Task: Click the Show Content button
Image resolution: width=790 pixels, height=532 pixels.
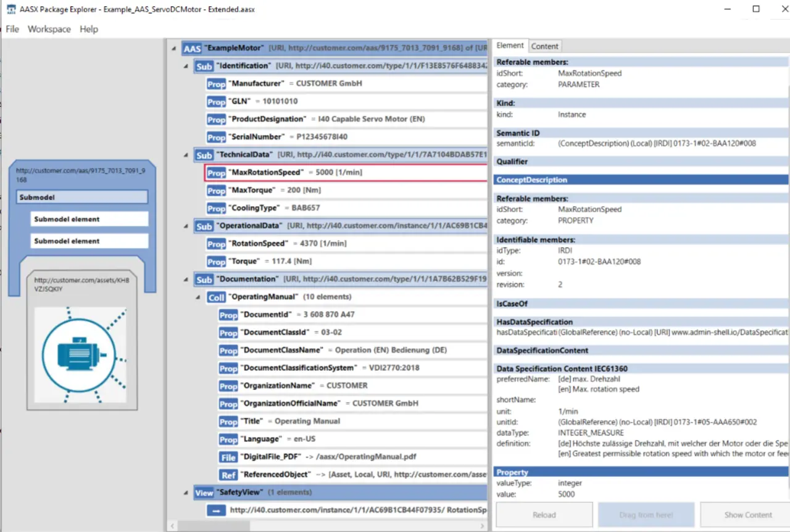Action: tap(748, 515)
